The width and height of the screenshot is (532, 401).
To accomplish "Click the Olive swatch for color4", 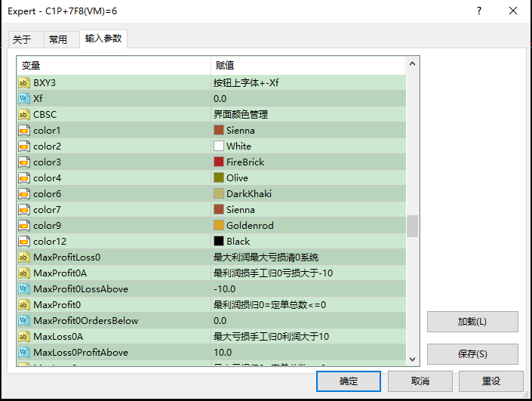I will click(x=219, y=178).
